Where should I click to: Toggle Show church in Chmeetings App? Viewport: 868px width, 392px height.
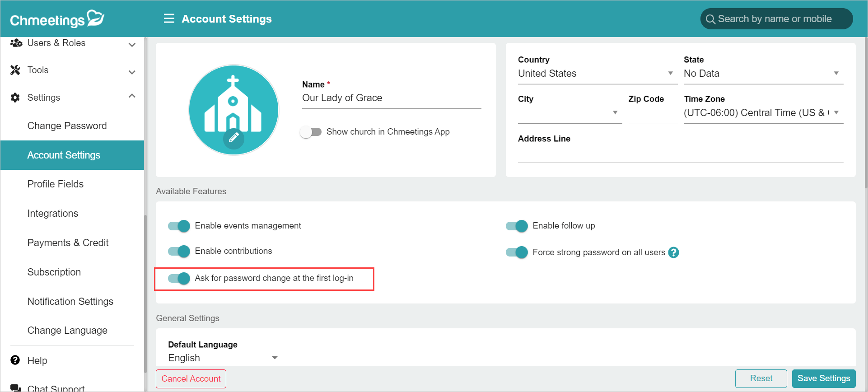pos(311,132)
